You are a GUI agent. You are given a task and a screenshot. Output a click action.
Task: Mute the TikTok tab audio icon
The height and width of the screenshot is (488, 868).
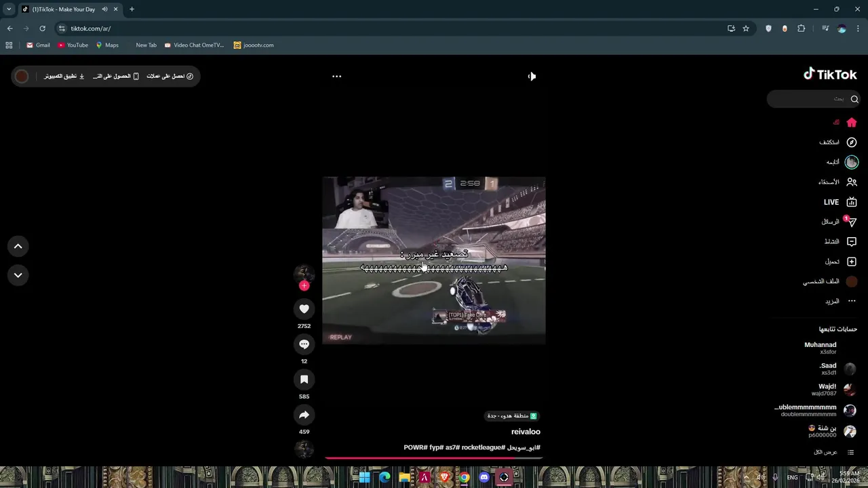[104, 9]
